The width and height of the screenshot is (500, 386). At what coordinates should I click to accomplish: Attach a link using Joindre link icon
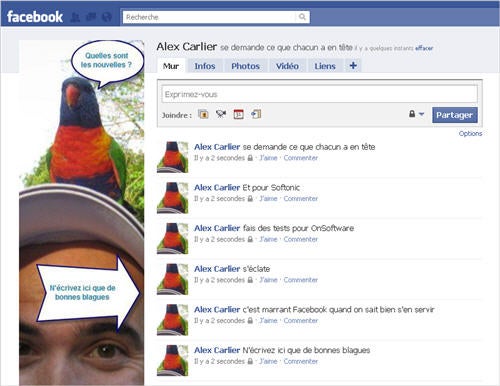(x=256, y=114)
